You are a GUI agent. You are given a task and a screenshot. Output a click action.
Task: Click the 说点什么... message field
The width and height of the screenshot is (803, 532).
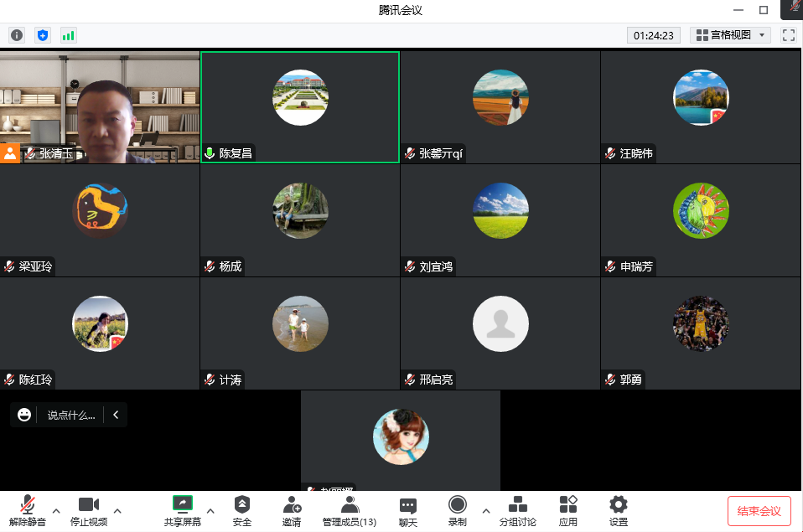70,415
